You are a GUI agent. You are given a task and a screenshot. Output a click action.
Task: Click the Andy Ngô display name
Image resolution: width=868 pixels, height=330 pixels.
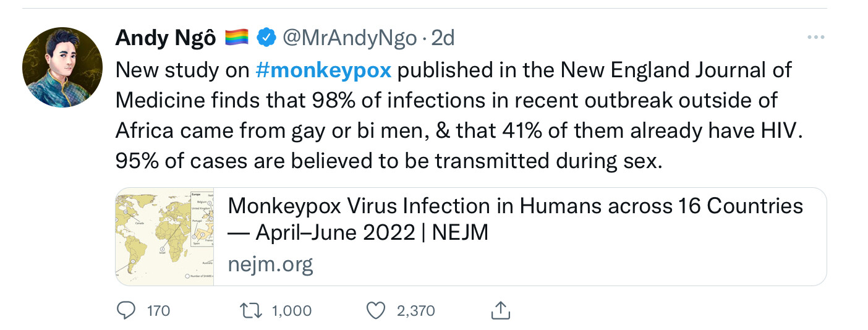pos(166,38)
